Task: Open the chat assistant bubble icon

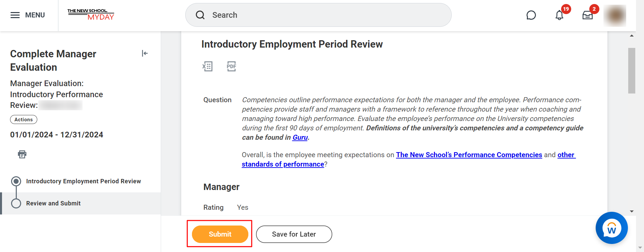Action: (531, 15)
